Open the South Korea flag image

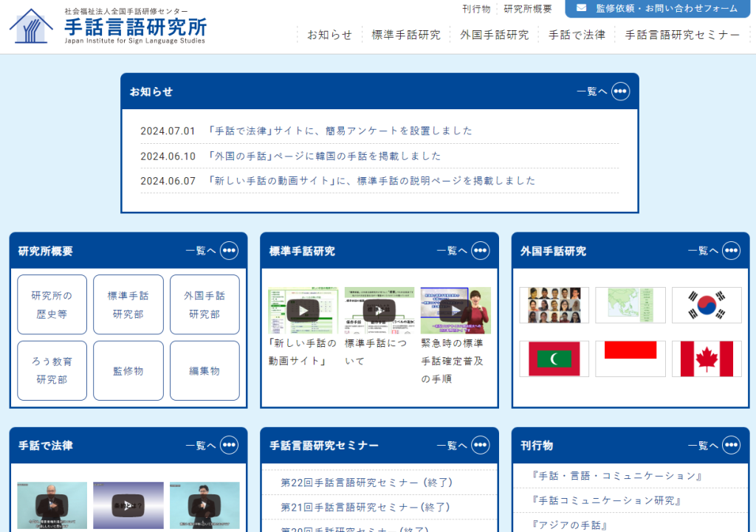pyautogui.click(x=707, y=305)
